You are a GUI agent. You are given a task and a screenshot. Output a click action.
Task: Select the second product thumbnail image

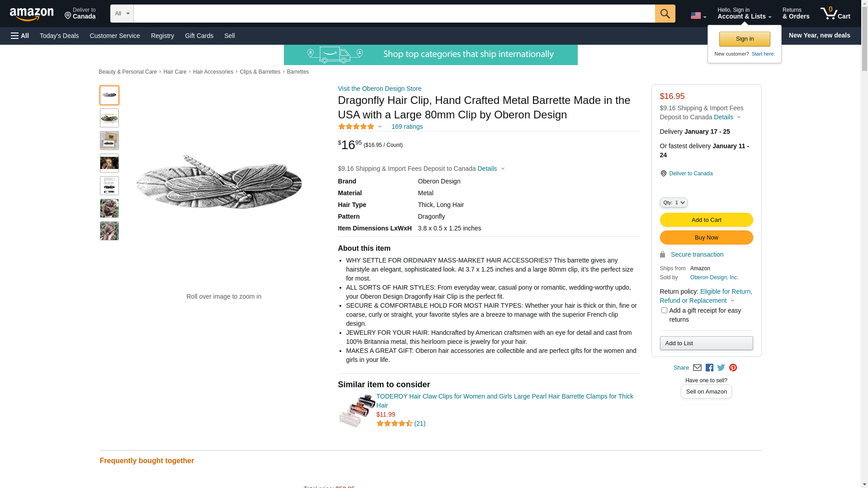coord(109,118)
